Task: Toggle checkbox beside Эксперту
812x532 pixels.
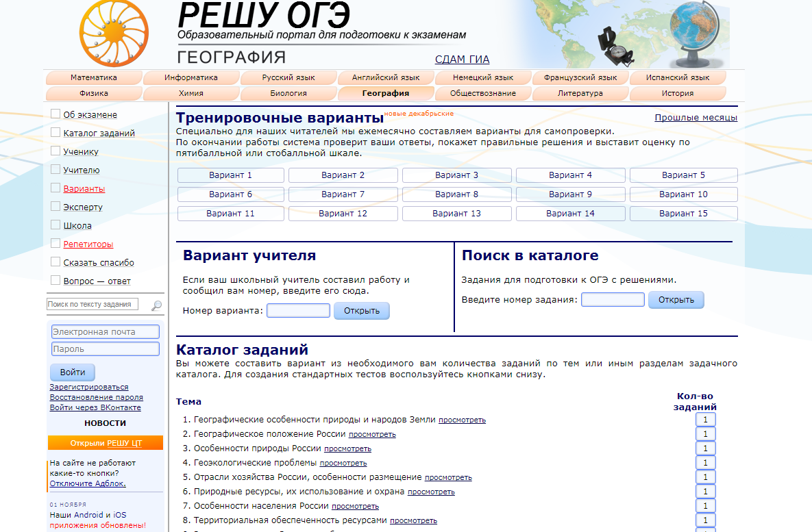Action: [56, 207]
